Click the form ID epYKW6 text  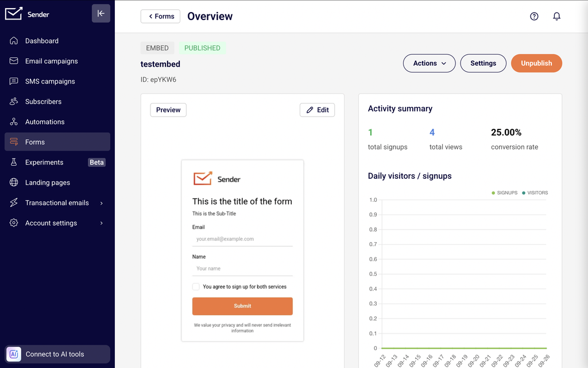pyautogui.click(x=158, y=79)
